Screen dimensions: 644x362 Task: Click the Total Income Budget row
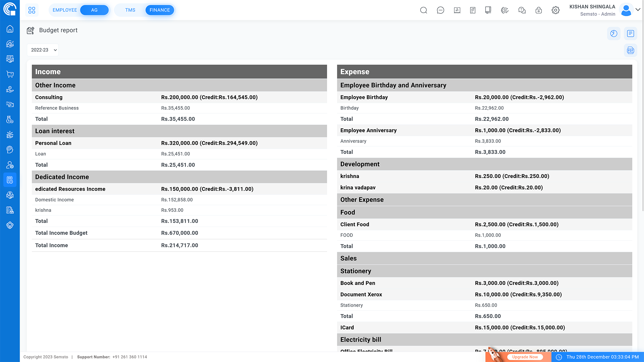pyautogui.click(x=179, y=233)
